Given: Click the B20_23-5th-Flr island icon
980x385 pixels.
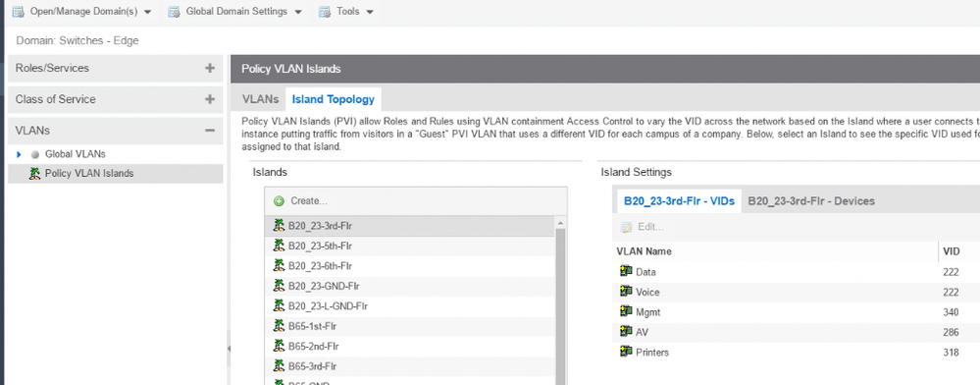Looking at the screenshot, I should tap(279, 246).
